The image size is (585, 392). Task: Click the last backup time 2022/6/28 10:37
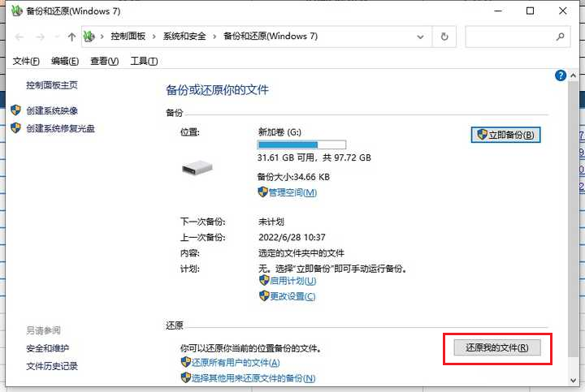(292, 237)
